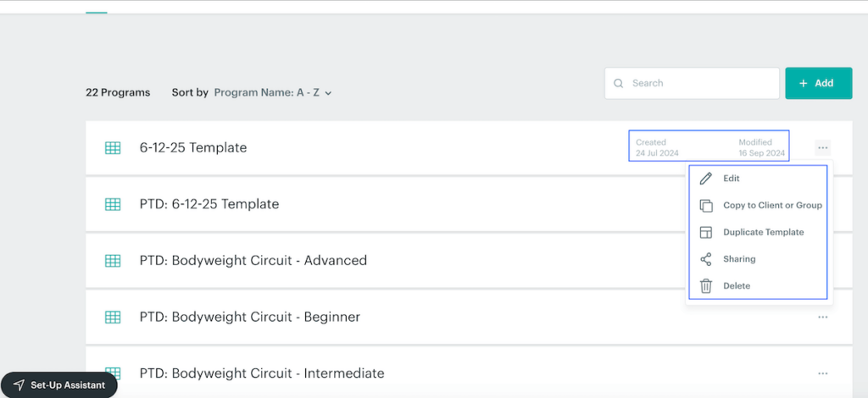This screenshot has width=868, height=398.
Task: Click the Sharing nodes icon
Action: tap(706, 259)
